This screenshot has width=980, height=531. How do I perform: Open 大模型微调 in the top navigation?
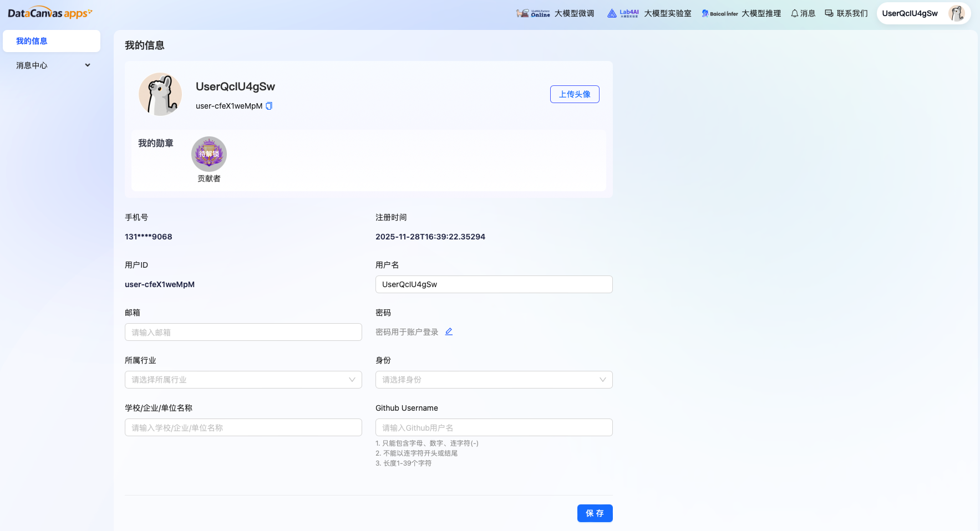point(574,13)
